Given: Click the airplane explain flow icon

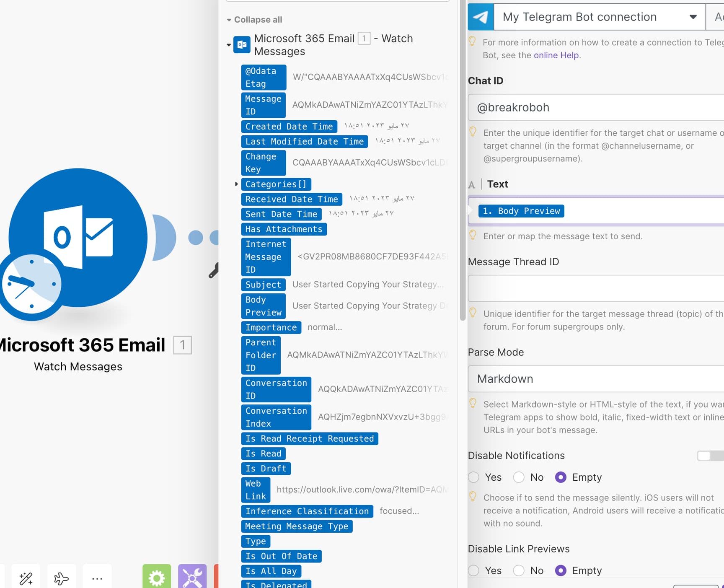Looking at the screenshot, I should click(62, 578).
